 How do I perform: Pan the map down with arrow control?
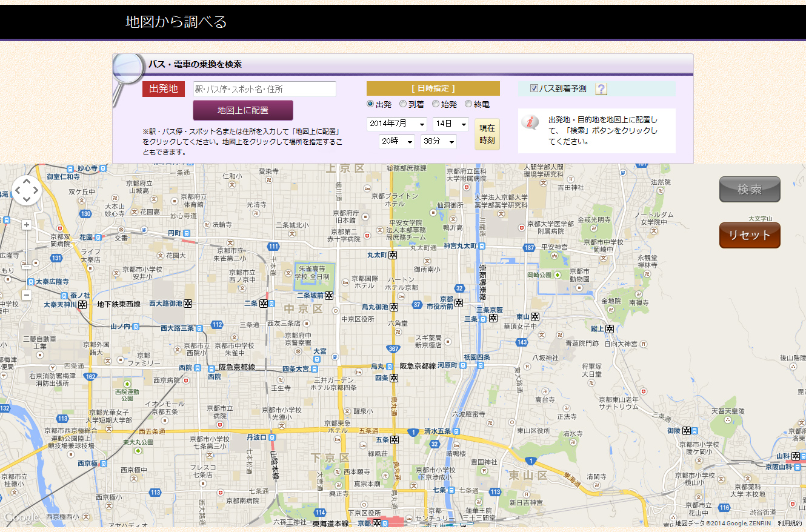26,200
